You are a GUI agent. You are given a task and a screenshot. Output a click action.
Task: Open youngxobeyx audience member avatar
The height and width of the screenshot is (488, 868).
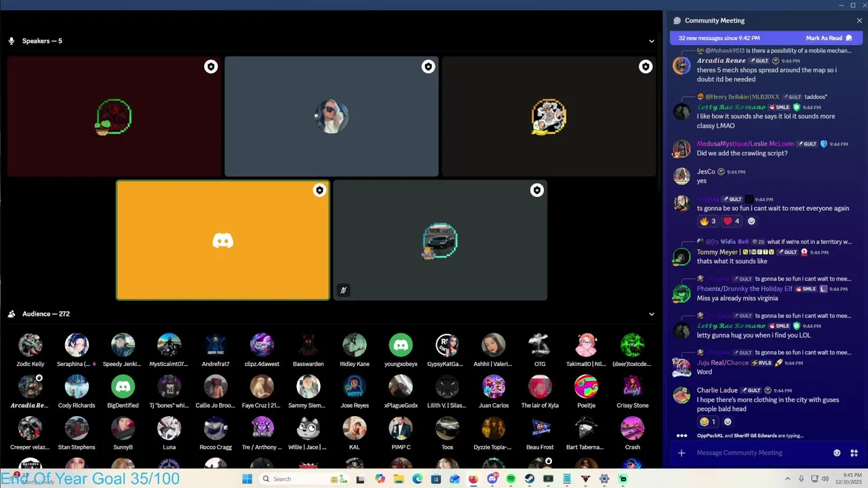tap(401, 345)
